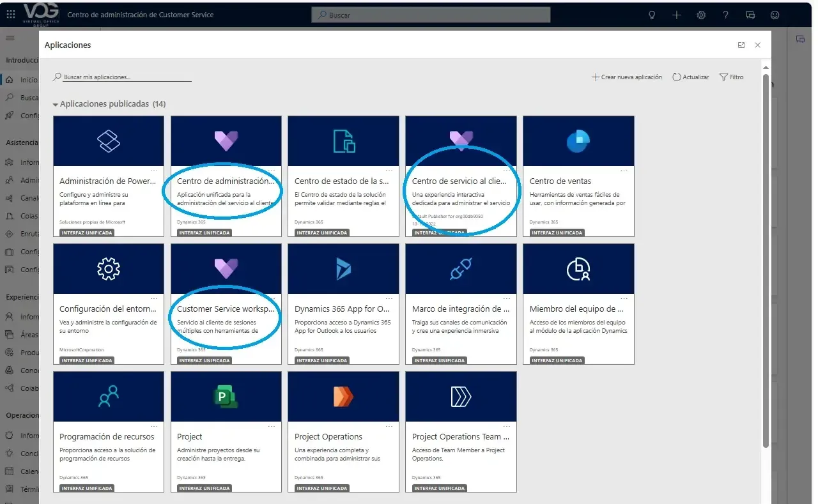Open more options on Administración de Power tile

(153, 171)
